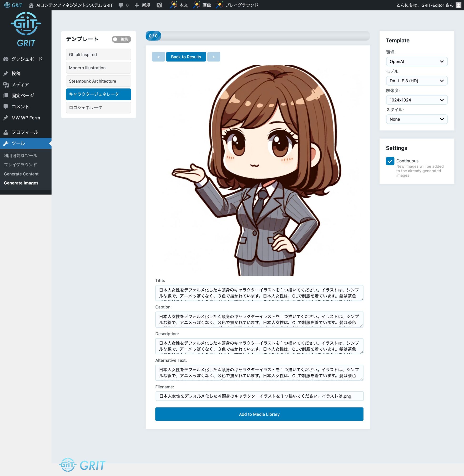Uncheck the Continuous checkbox
The width and height of the screenshot is (464, 476).
click(x=390, y=161)
